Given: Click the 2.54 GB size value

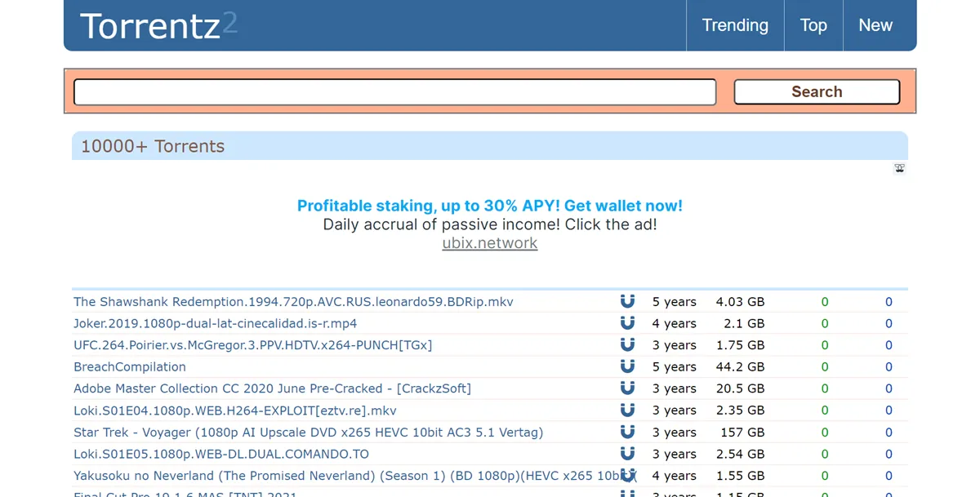Looking at the screenshot, I should click(x=741, y=454).
